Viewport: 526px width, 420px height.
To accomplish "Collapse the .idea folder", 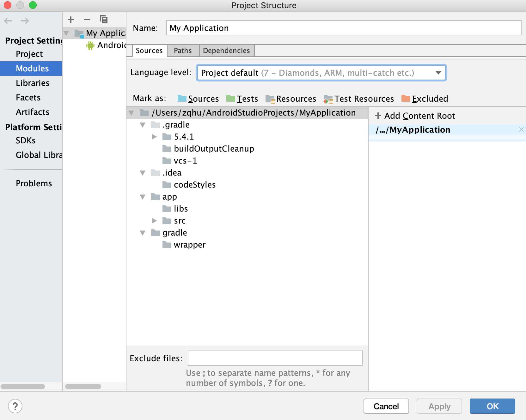I will tap(143, 173).
